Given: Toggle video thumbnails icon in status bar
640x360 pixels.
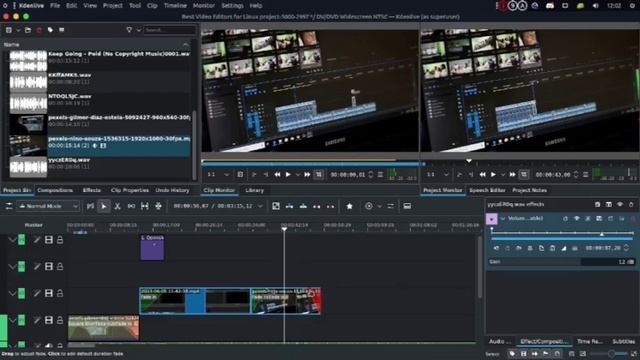Looking at the screenshot, I should [x=524, y=354].
